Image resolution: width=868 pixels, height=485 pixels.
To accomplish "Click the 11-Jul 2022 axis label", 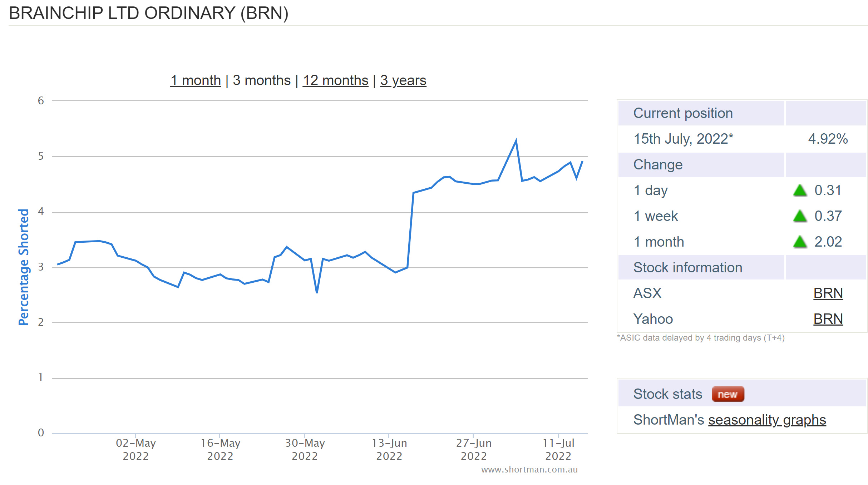I will [558, 449].
